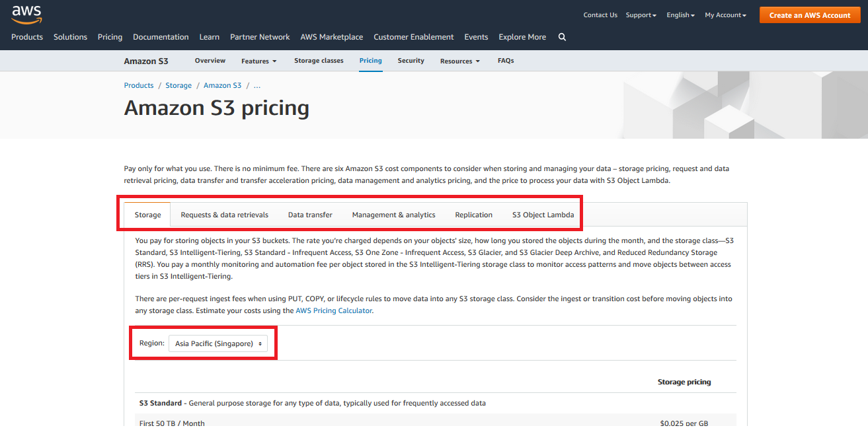Open the Security subnav item
868x428 pixels.
411,61
